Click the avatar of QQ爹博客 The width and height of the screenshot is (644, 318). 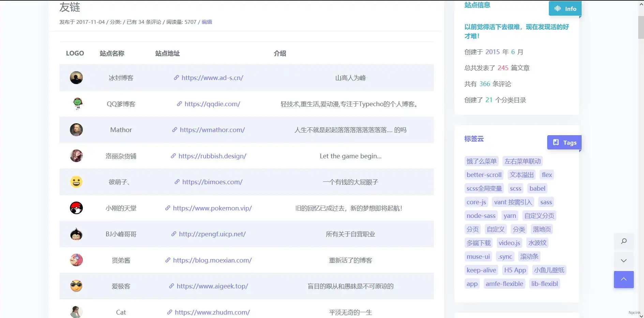[x=76, y=104]
